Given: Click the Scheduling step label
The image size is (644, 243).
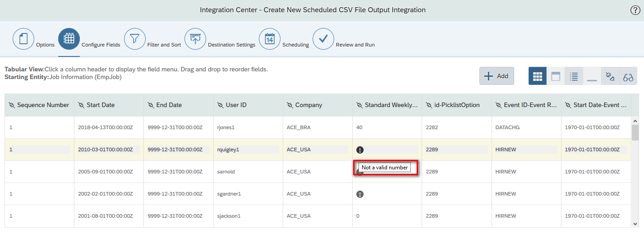Looking at the screenshot, I should pyautogui.click(x=296, y=45).
